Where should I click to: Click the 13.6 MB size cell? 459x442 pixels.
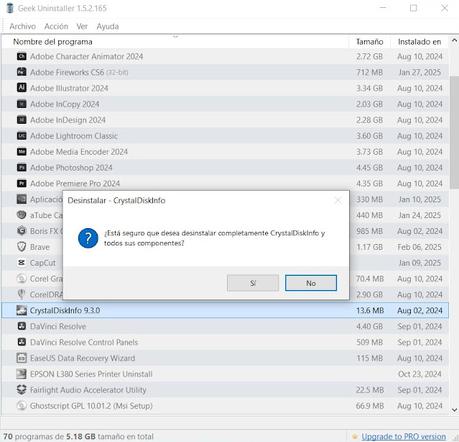(x=370, y=310)
